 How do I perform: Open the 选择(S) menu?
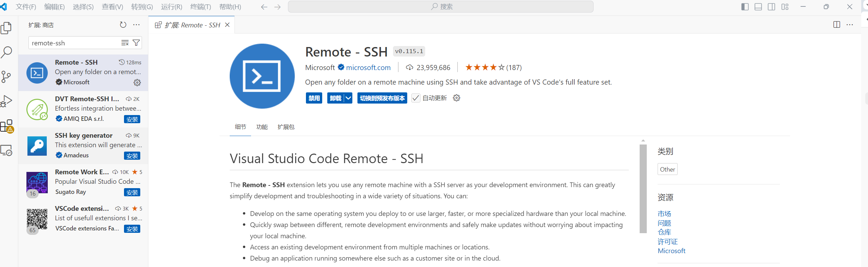83,7
